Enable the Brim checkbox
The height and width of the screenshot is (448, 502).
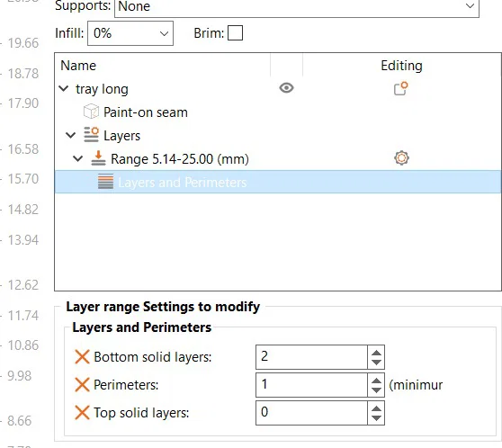point(235,33)
